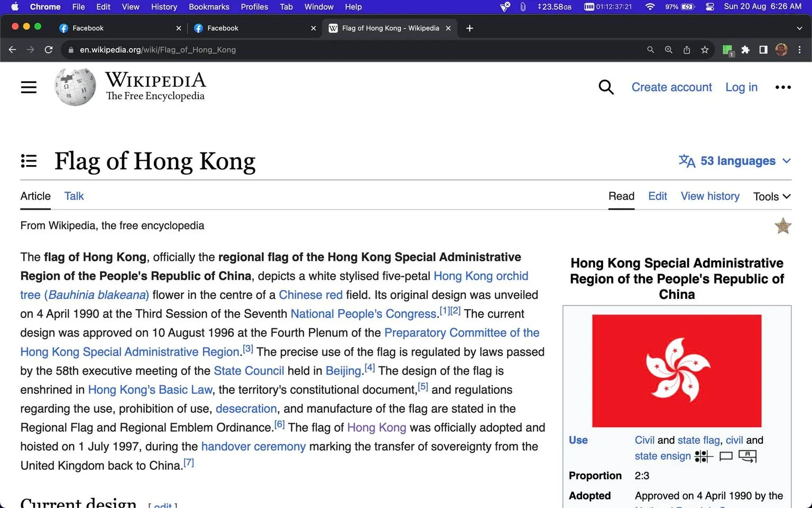
Task: Click the Create account link
Action: 671,87
